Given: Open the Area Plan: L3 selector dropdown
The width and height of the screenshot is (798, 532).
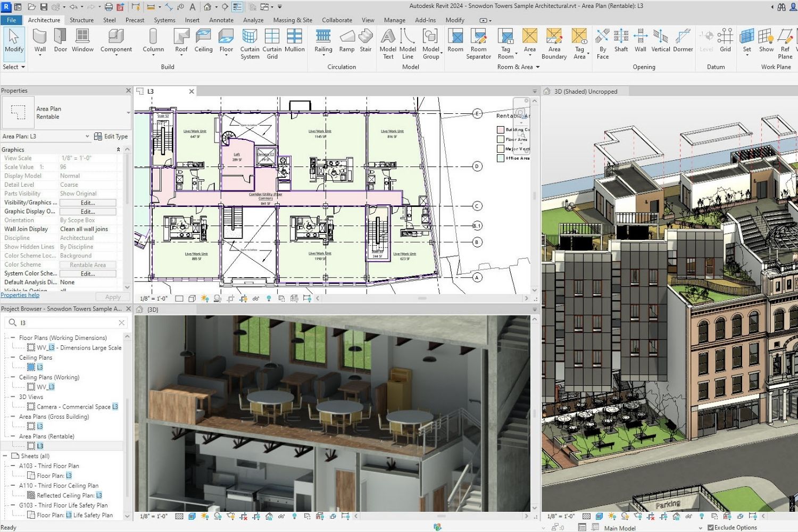Looking at the screenshot, I should tap(88, 136).
